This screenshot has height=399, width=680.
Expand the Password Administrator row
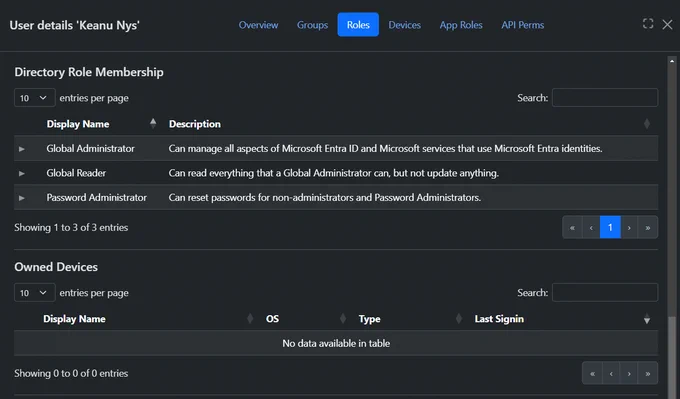22,198
